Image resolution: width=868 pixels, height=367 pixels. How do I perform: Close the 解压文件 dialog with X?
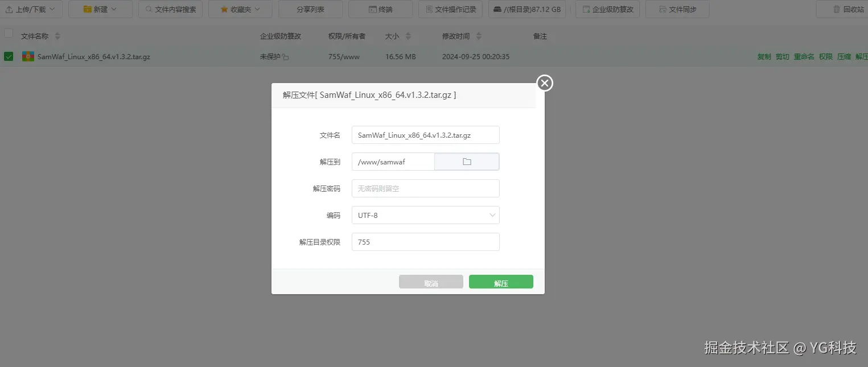[x=545, y=83]
